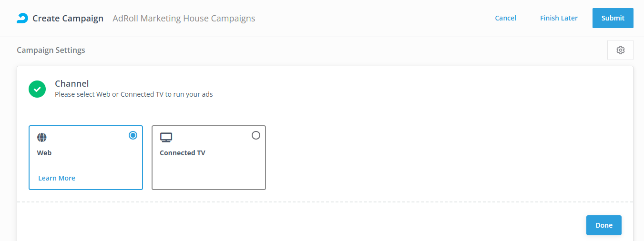Click the Create Campaign title
Viewport: 644px width, 241px height.
[68, 19]
